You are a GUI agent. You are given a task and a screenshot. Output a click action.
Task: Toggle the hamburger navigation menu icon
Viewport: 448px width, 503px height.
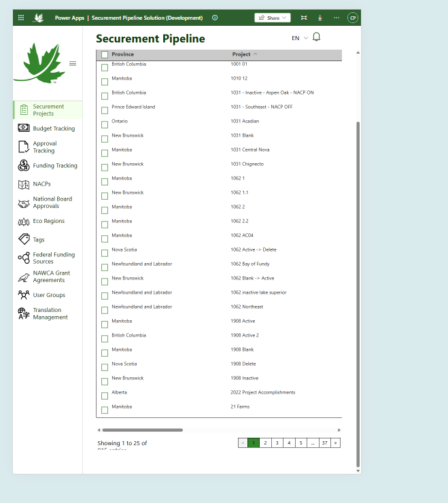[x=73, y=63]
